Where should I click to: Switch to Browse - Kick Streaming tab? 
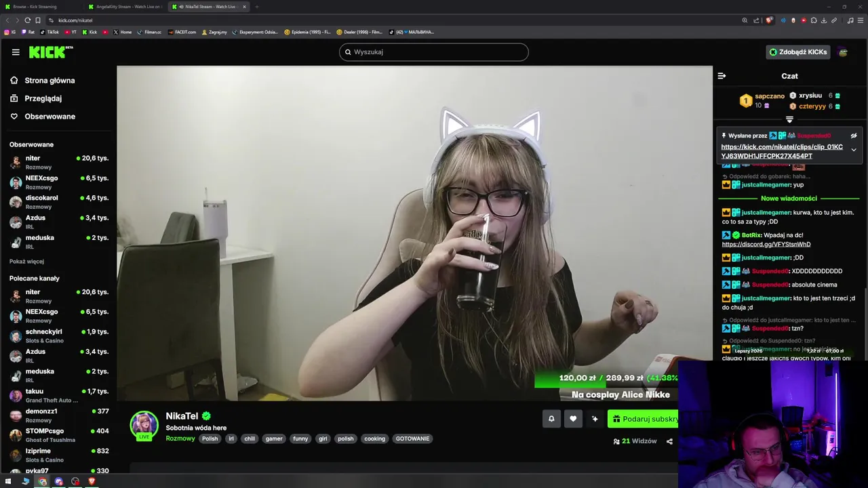pyautogui.click(x=41, y=7)
